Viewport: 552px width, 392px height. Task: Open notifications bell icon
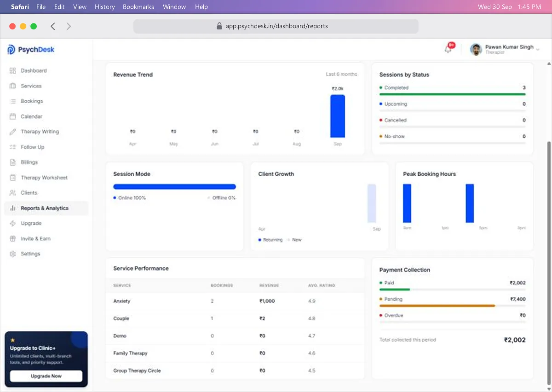448,49
